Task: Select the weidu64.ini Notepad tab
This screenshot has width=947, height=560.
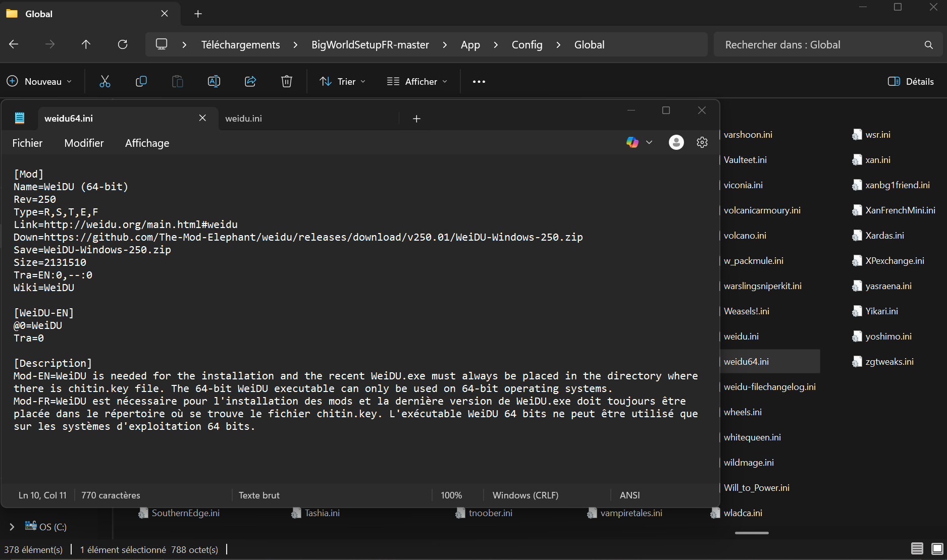Action: click(128, 119)
